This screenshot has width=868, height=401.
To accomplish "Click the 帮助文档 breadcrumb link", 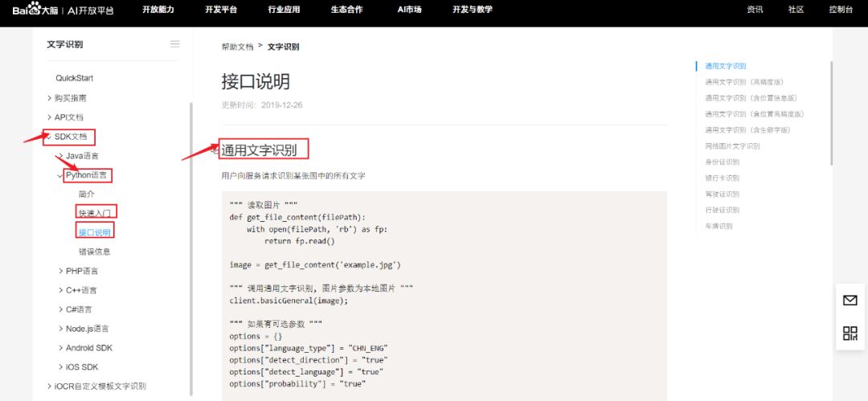I will (x=237, y=47).
